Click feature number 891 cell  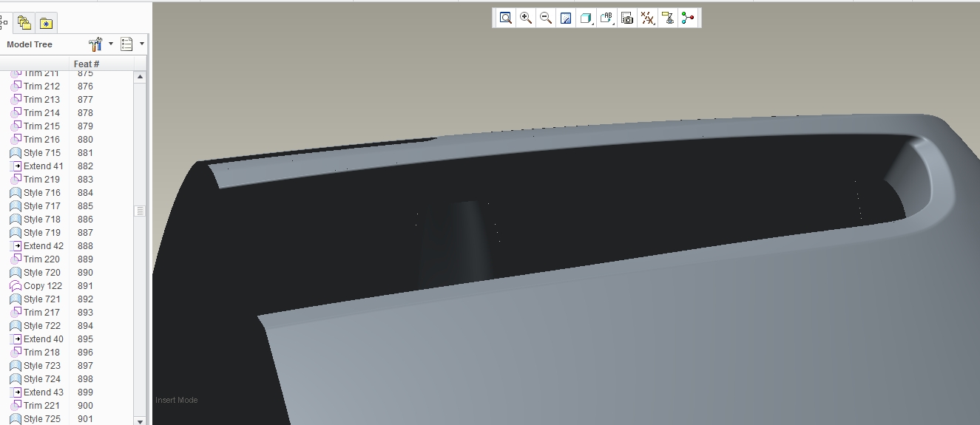pyautogui.click(x=85, y=286)
